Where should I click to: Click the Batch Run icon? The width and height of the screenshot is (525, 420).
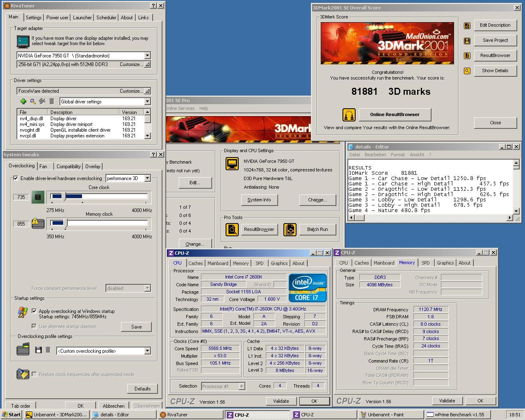tap(290, 229)
